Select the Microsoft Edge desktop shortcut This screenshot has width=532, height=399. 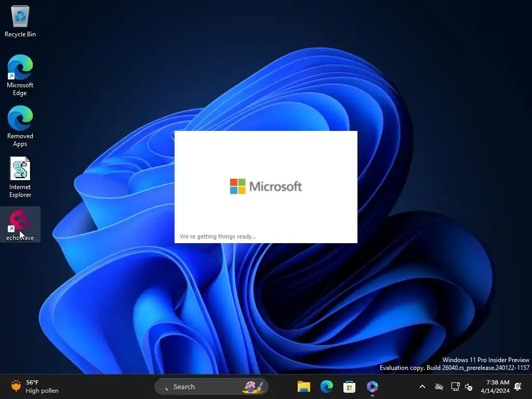[x=20, y=75]
